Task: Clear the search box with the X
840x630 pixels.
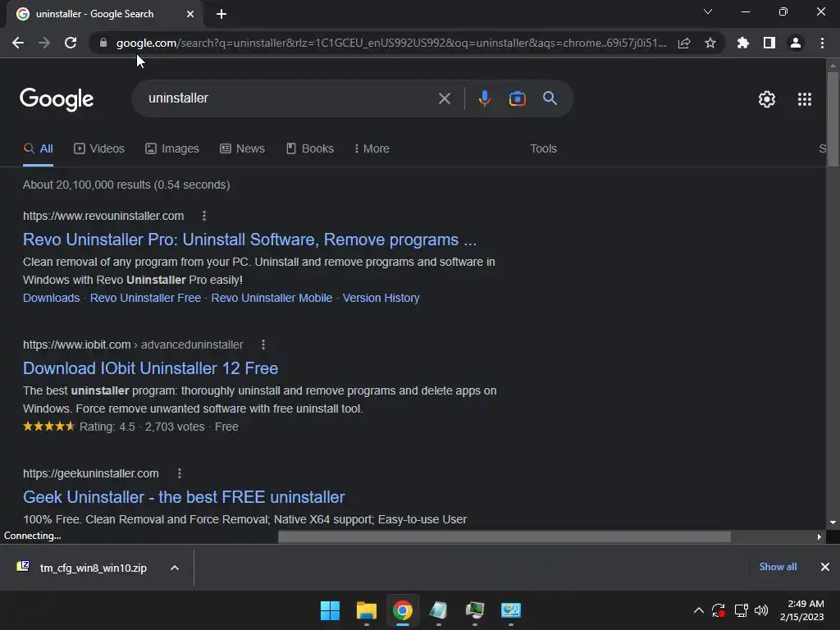Action: tap(444, 98)
